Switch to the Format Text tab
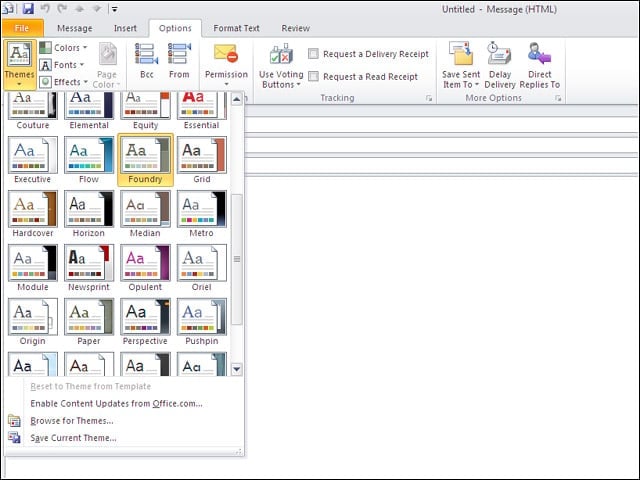The width and height of the screenshot is (640, 480). point(236,28)
